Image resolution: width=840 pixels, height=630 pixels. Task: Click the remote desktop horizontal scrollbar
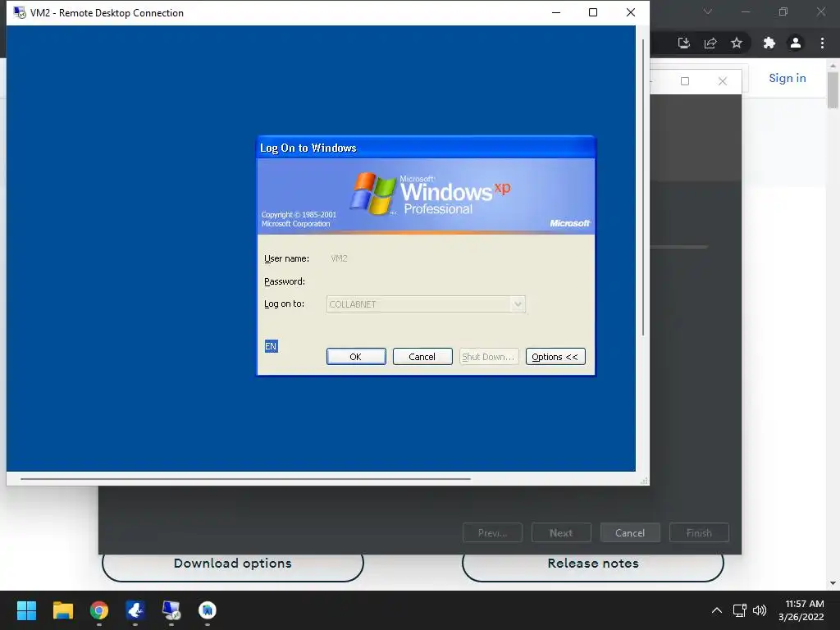pyautogui.click(x=245, y=479)
